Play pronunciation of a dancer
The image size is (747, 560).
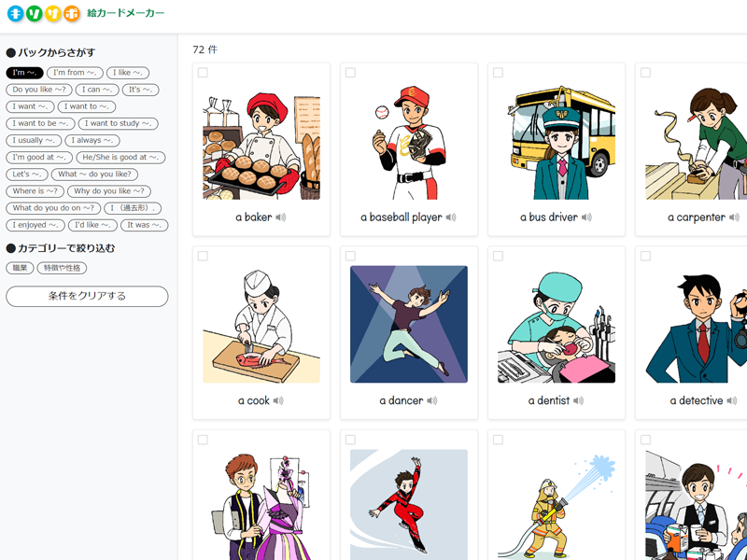pyautogui.click(x=432, y=400)
